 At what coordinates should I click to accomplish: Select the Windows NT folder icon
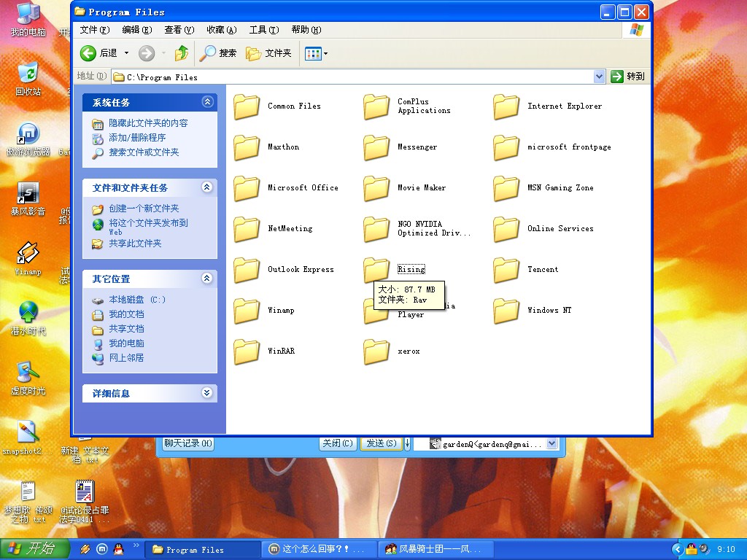tap(506, 311)
